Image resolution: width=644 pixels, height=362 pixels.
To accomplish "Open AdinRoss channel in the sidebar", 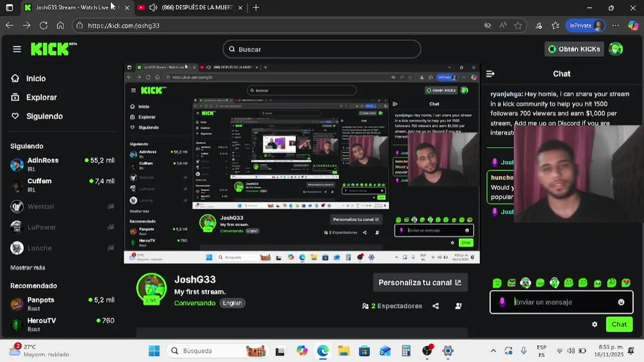I will pyautogui.click(x=62, y=164).
